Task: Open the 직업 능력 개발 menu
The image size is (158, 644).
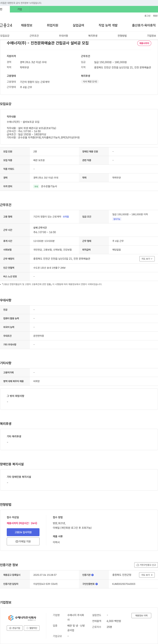Action: pyautogui.click(x=108, y=25)
